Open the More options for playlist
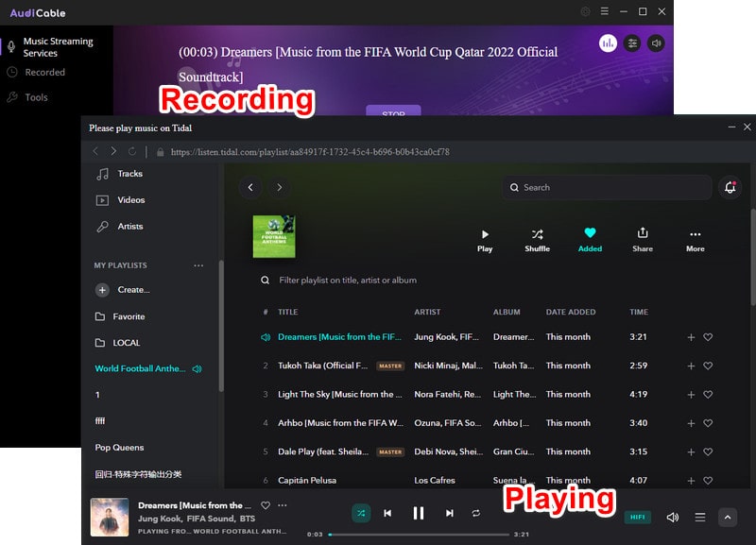 (696, 239)
